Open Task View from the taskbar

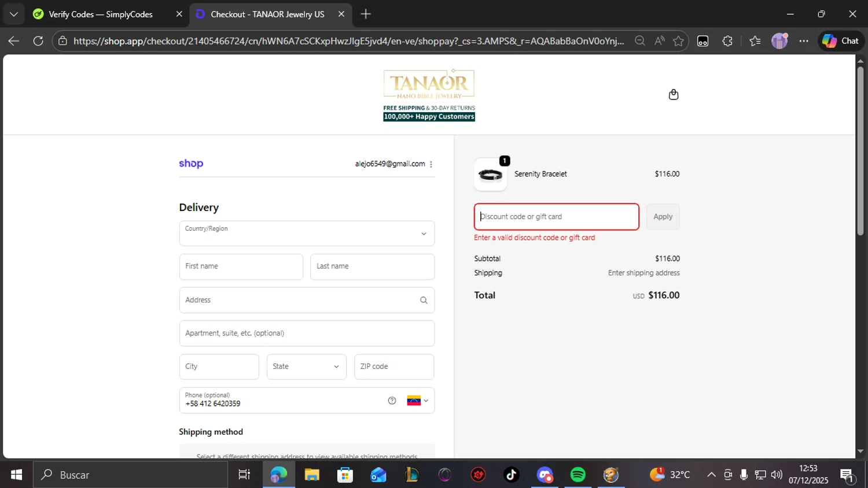tap(244, 475)
